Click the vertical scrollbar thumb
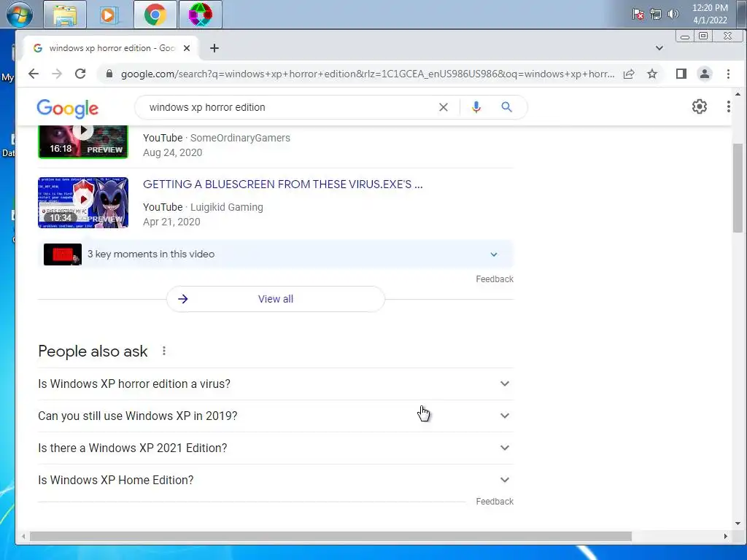Screen dimensions: 747x560 (738, 187)
